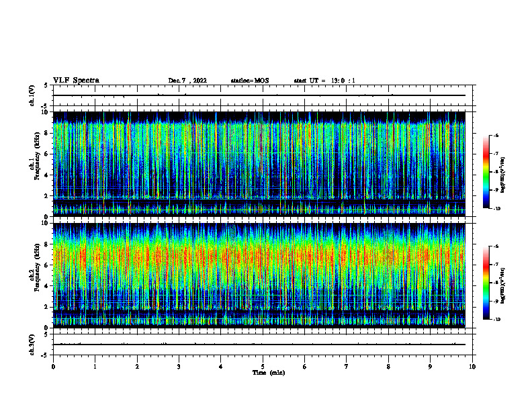This screenshot has width=532, height=411.
Task: Click the ch.1 voltage waveform trace
Action: (259, 95)
